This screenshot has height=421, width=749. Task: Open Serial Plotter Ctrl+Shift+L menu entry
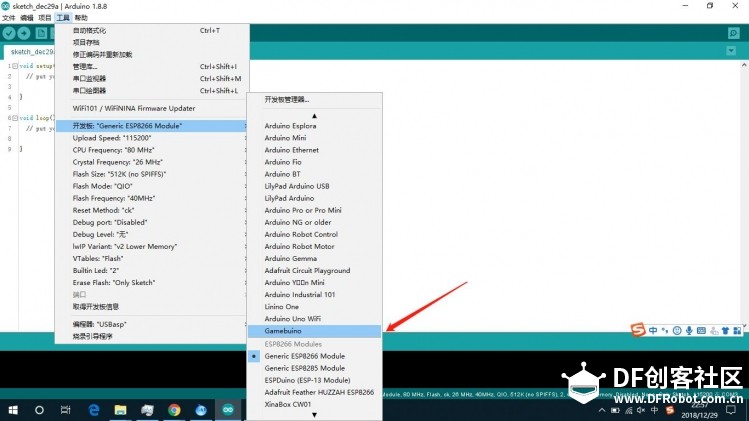click(x=151, y=90)
